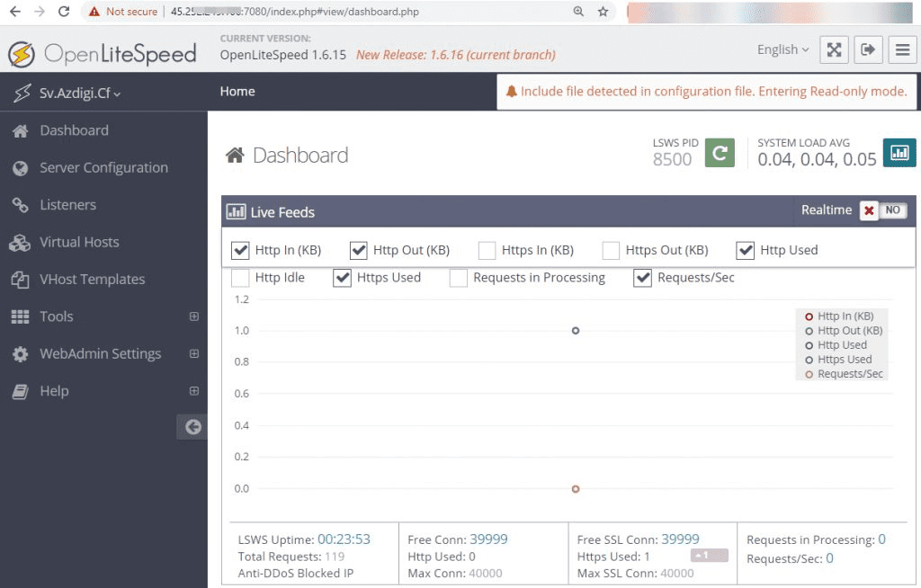Open the Tools menu label in the sidebar
The height and width of the screenshot is (588, 921).
click(57, 316)
